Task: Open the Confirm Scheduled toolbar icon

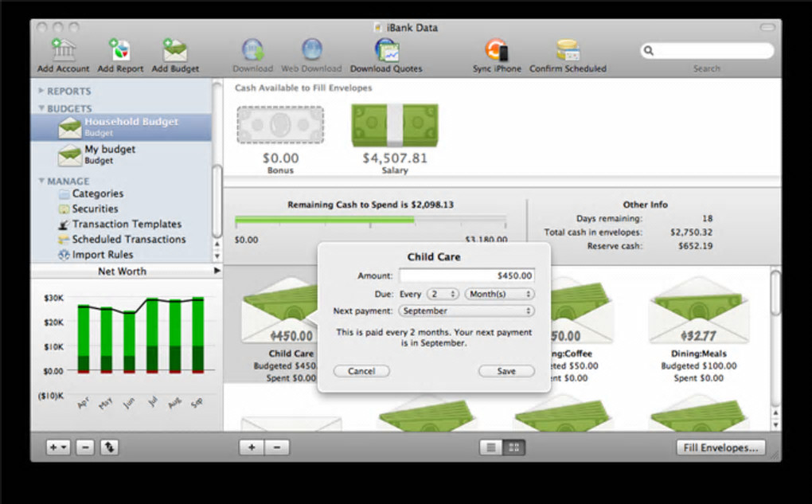Action: [568, 50]
